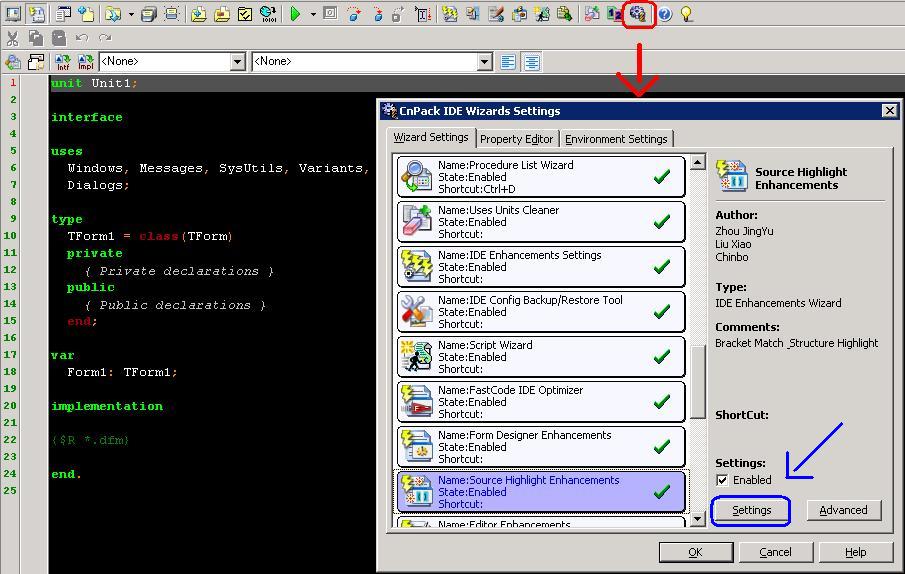905x574 pixels.
Task: Click the Open folder toolbar icon
Action: coord(113,14)
